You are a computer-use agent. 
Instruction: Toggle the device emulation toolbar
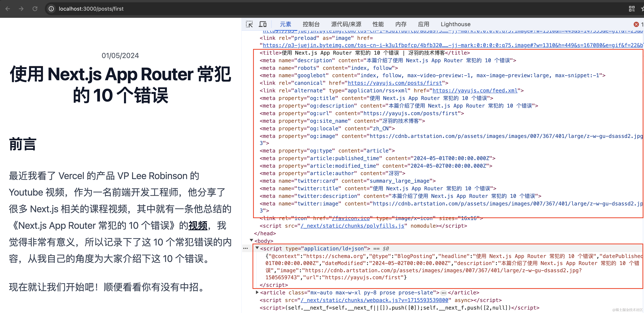tap(262, 24)
